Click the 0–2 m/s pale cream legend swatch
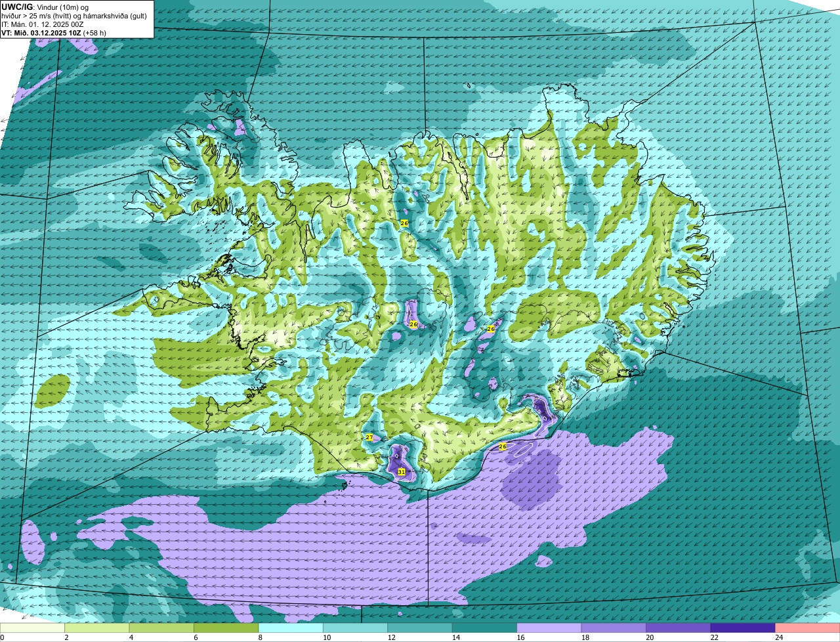Image resolution: width=840 pixels, height=642 pixels. [33, 628]
